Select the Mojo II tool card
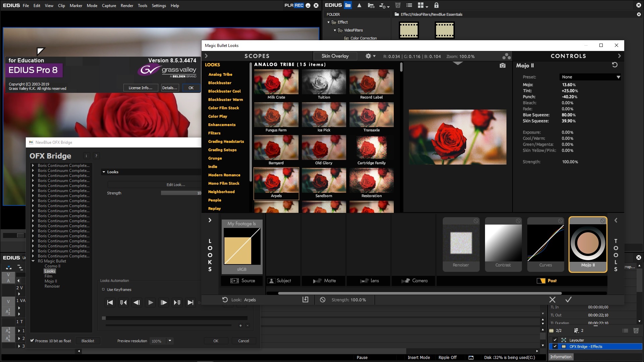The width and height of the screenshot is (644, 362). click(x=588, y=244)
